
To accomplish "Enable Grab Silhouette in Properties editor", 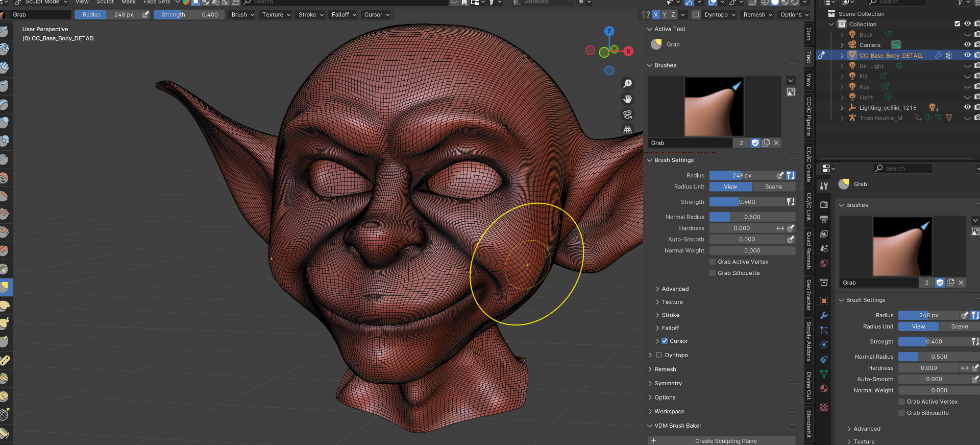I will 902,413.
